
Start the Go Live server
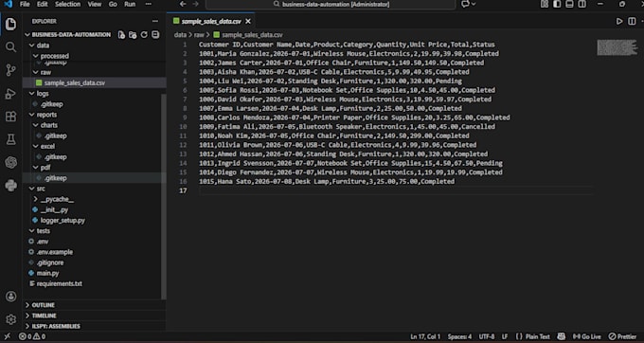586,336
